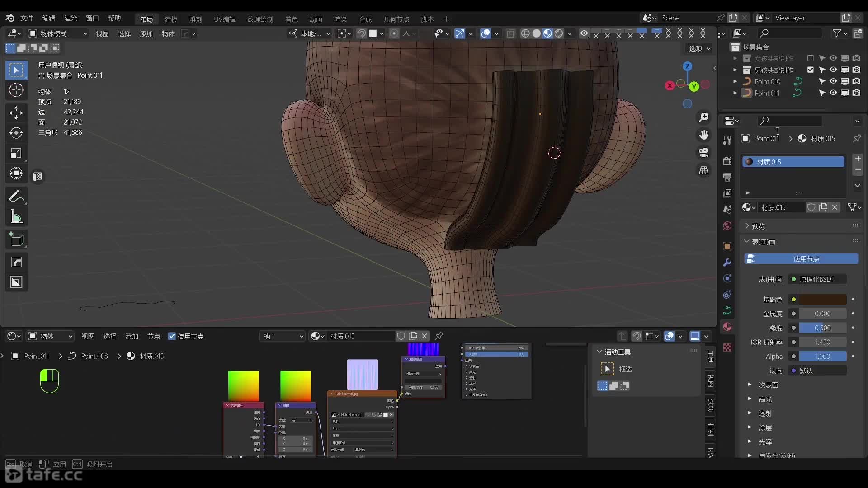The width and height of the screenshot is (868, 488).
Task: Open the Render properties tab
Action: (727, 161)
